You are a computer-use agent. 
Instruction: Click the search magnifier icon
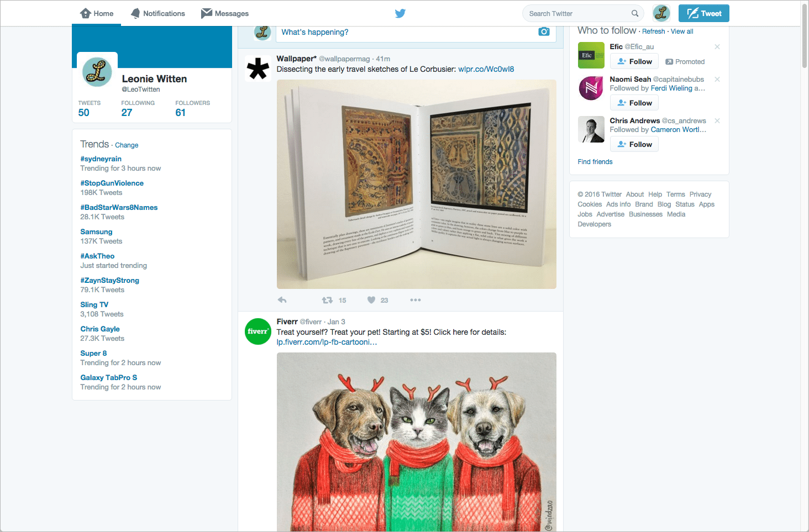(635, 13)
